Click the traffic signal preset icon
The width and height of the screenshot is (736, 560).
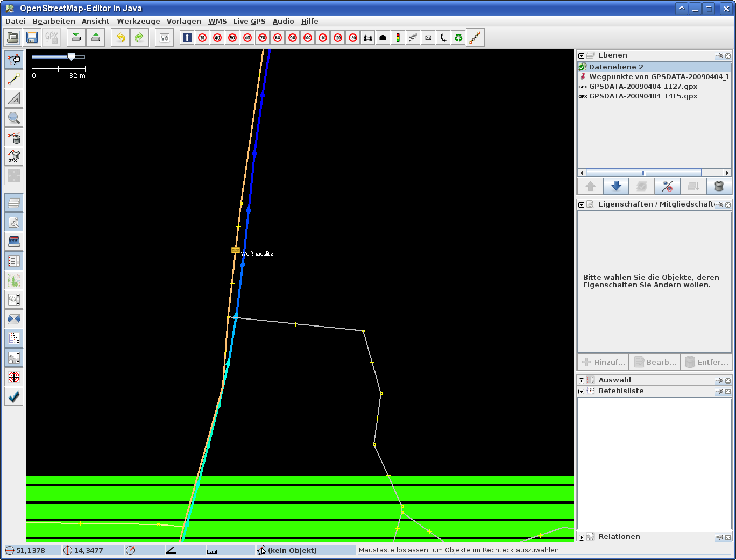click(398, 38)
